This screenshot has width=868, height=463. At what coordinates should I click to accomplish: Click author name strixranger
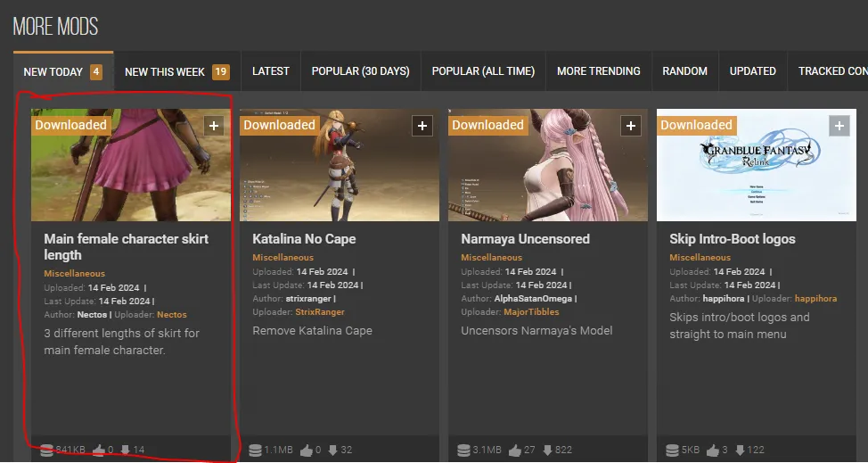[308, 299]
